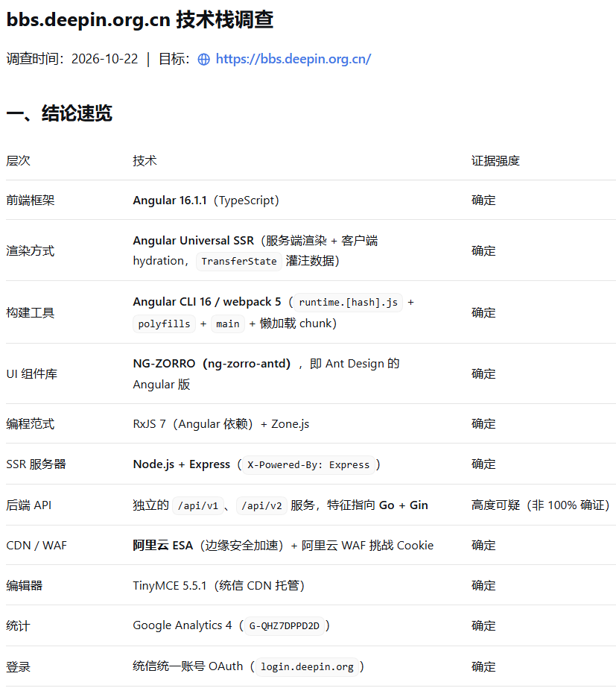
Task: Click the row label '编辑器'
Action: (x=25, y=586)
